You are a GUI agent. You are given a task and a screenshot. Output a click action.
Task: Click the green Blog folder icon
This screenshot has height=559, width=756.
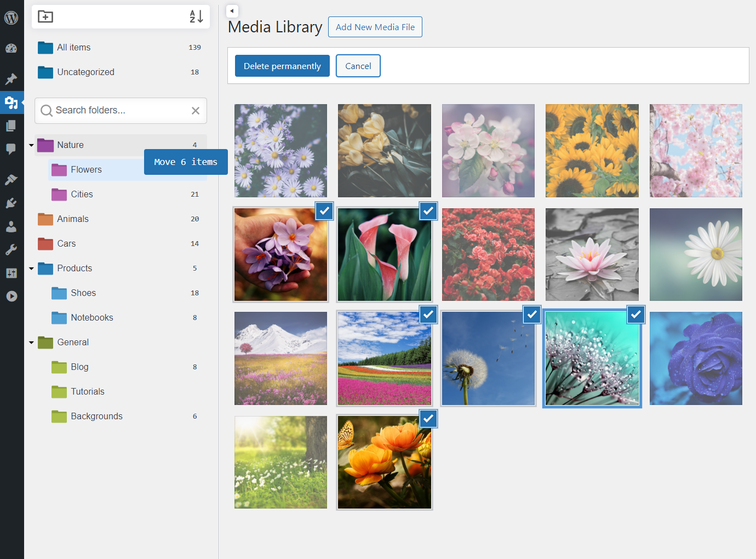click(x=59, y=367)
